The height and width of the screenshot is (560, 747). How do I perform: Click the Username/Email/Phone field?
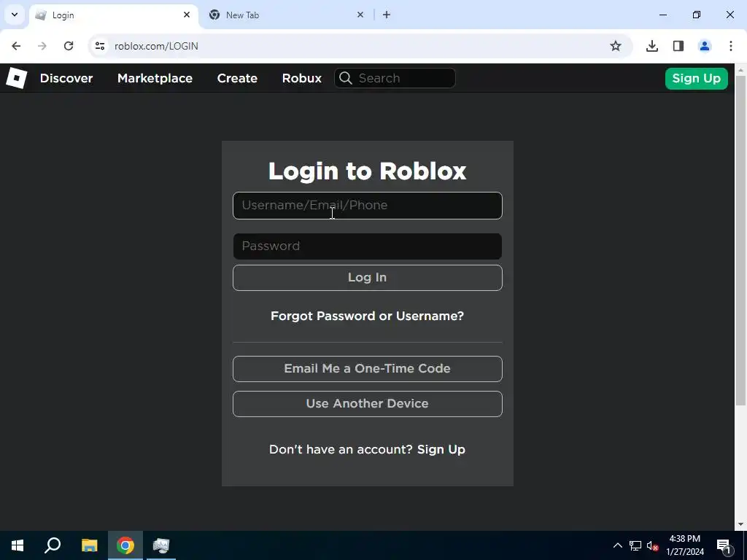click(x=368, y=205)
